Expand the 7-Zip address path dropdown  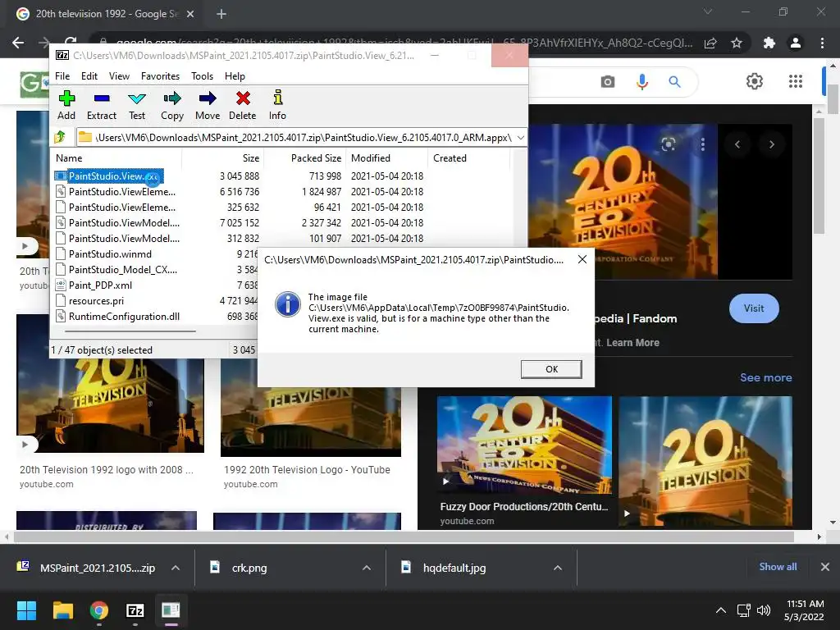(521, 138)
